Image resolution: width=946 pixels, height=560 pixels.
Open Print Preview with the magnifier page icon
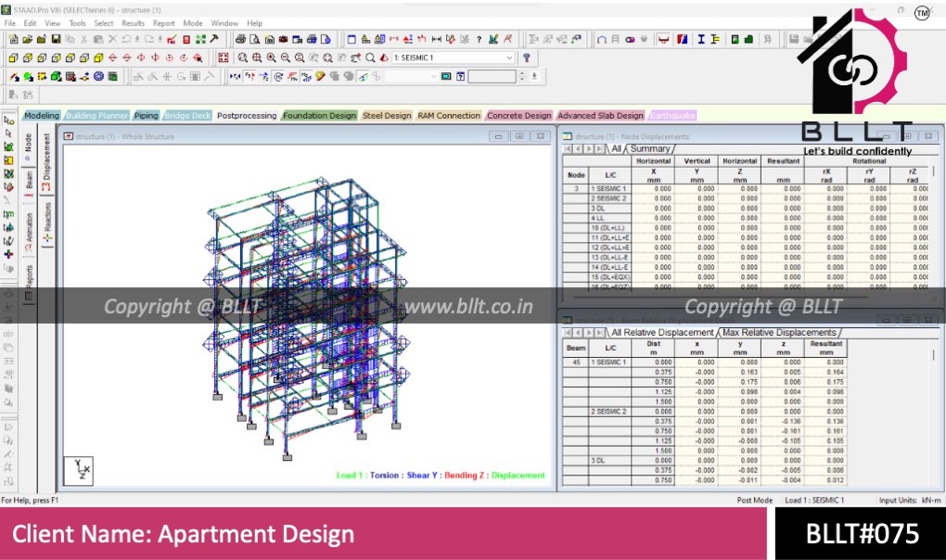255,39
